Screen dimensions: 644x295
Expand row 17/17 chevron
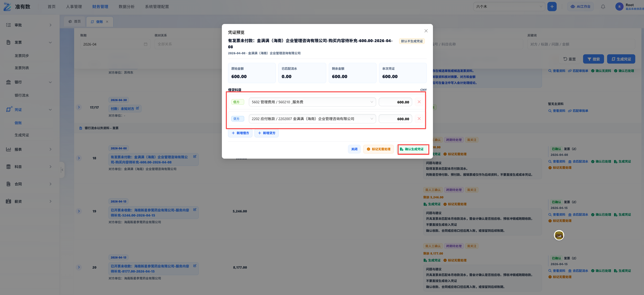click(79, 107)
